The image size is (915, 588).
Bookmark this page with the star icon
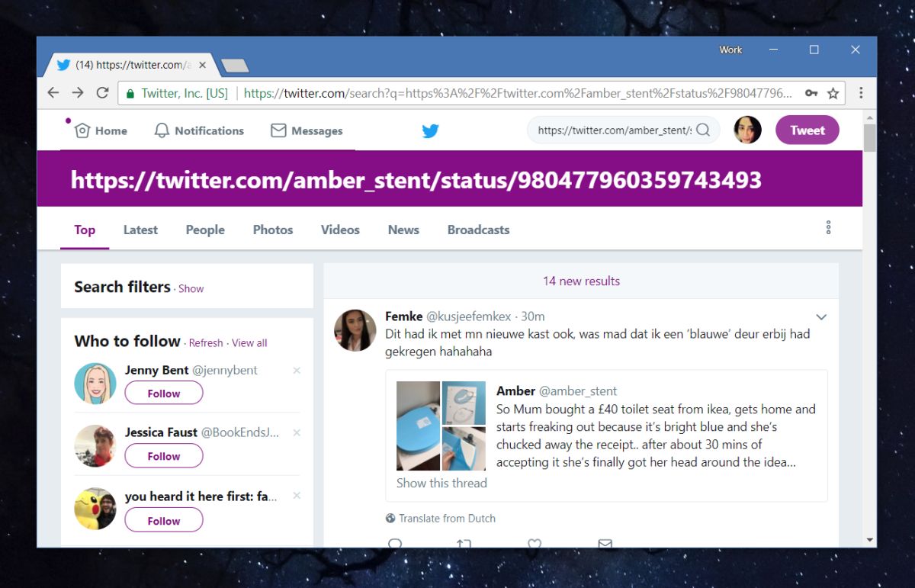coord(833,93)
